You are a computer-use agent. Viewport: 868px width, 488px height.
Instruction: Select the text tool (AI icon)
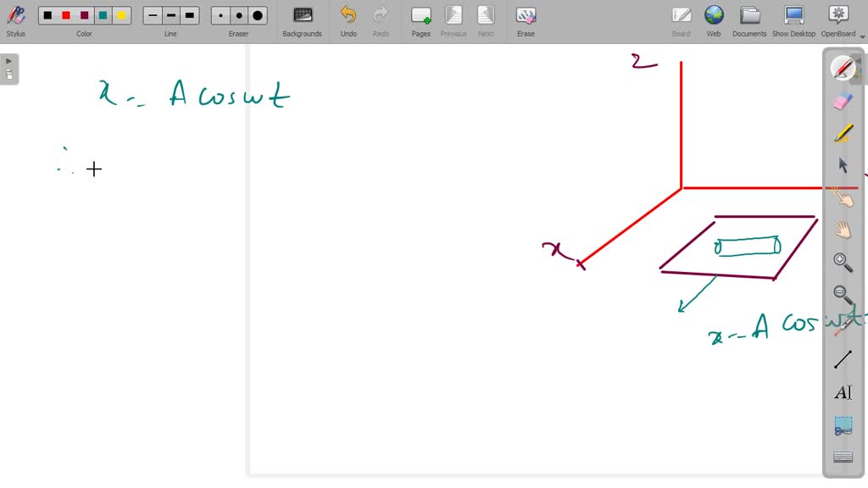pos(843,391)
